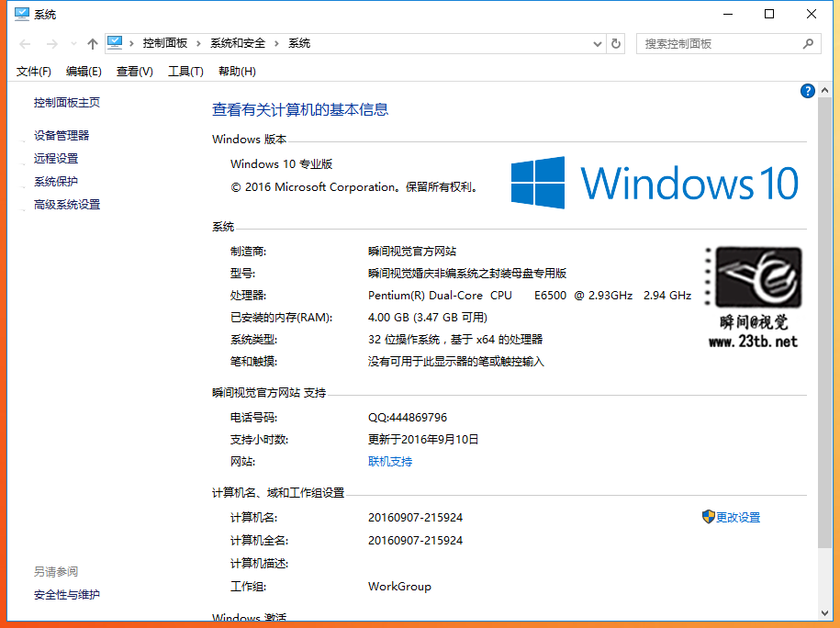
Task: Go up one level with Up arrow
Action: tap(93, 44)
